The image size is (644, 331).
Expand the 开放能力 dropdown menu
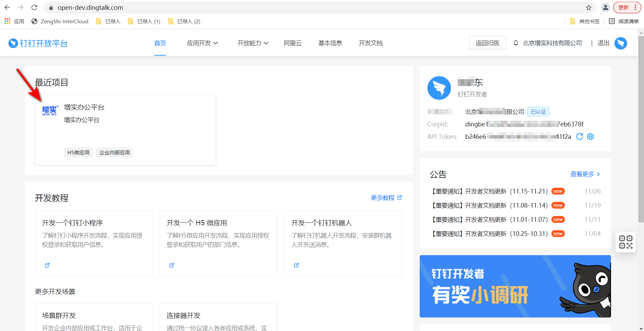253,43
